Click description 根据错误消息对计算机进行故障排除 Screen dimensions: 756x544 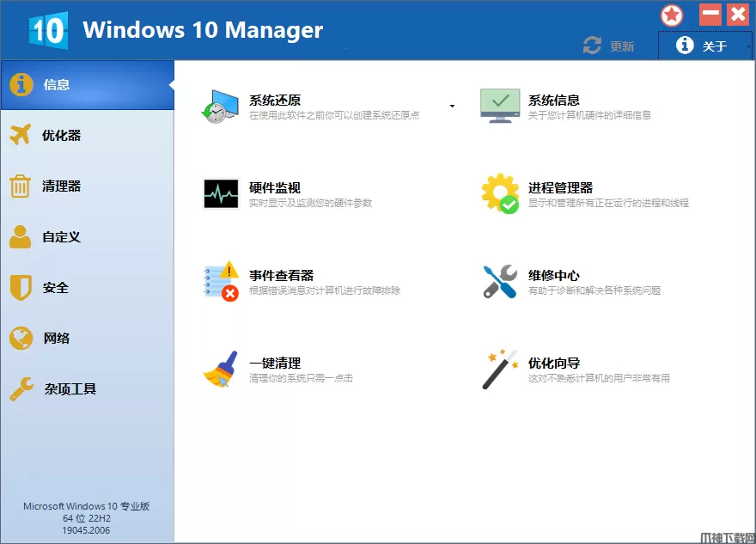click(x=325, y=290)
